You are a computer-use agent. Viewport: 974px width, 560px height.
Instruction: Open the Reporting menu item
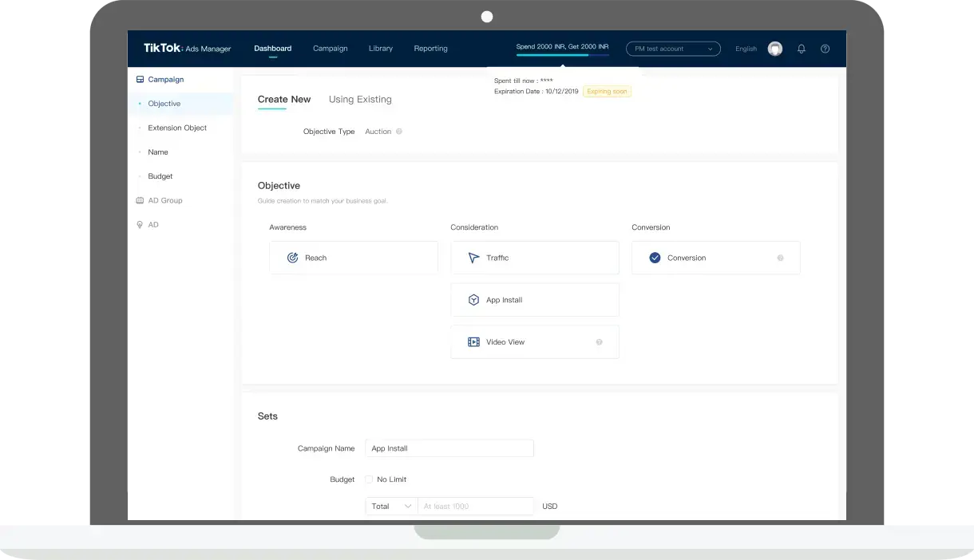[x=430, y=49]
